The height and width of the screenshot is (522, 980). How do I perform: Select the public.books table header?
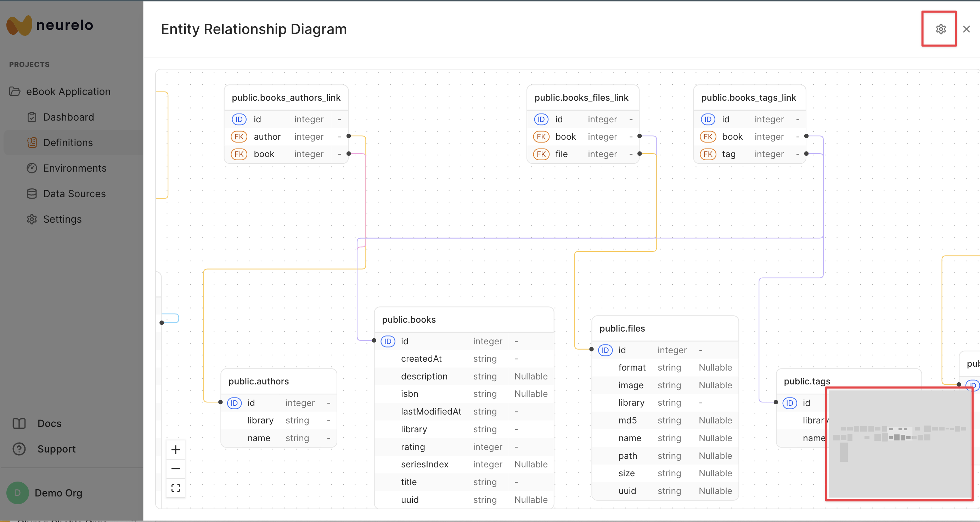[x=409, y=320]
